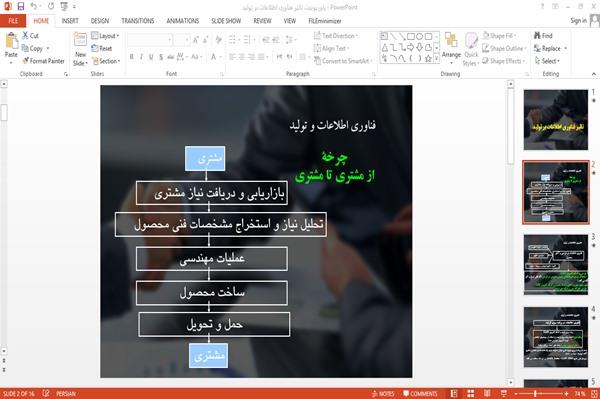The height and width of the screenshot is (399, 600).
Task: Open the Section dropdown
Action: [106, 61]
